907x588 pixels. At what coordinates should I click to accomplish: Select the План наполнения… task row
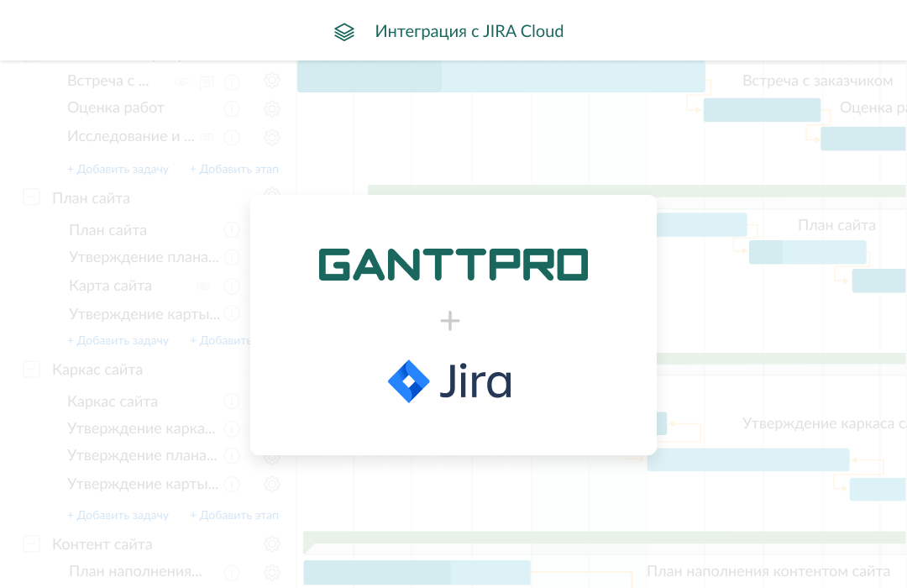click(x=135, y=571)
